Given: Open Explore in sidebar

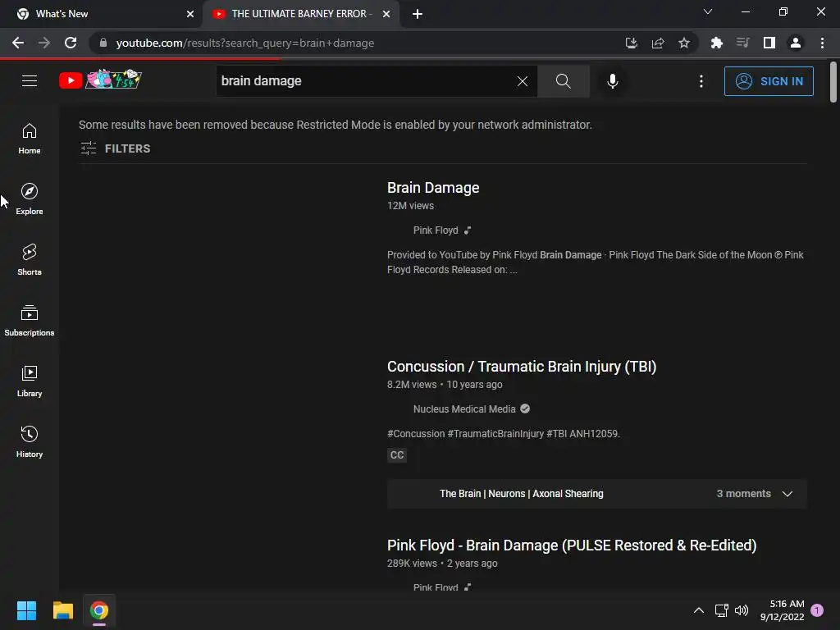Looking at the screenshot, I should (x=30, y=199).
